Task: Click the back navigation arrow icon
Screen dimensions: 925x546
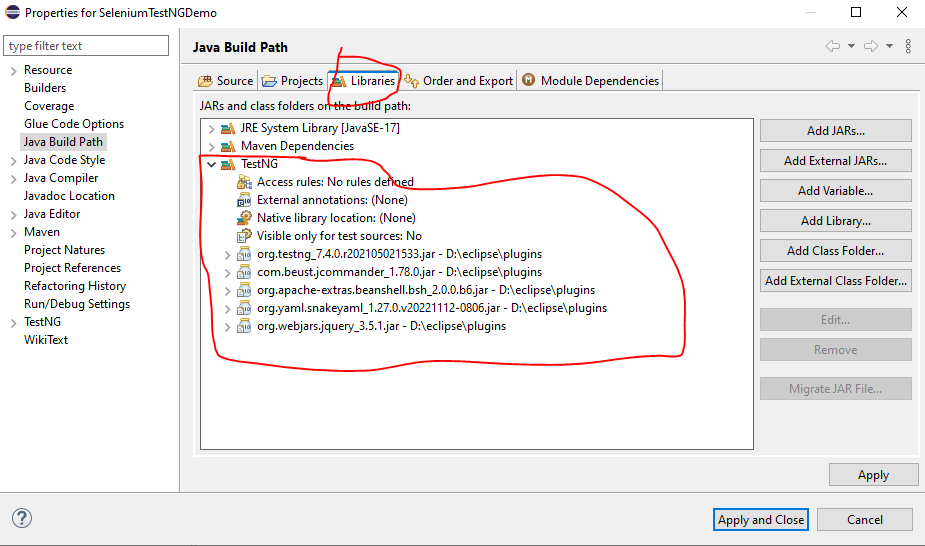Action: (x=833, y=46)
